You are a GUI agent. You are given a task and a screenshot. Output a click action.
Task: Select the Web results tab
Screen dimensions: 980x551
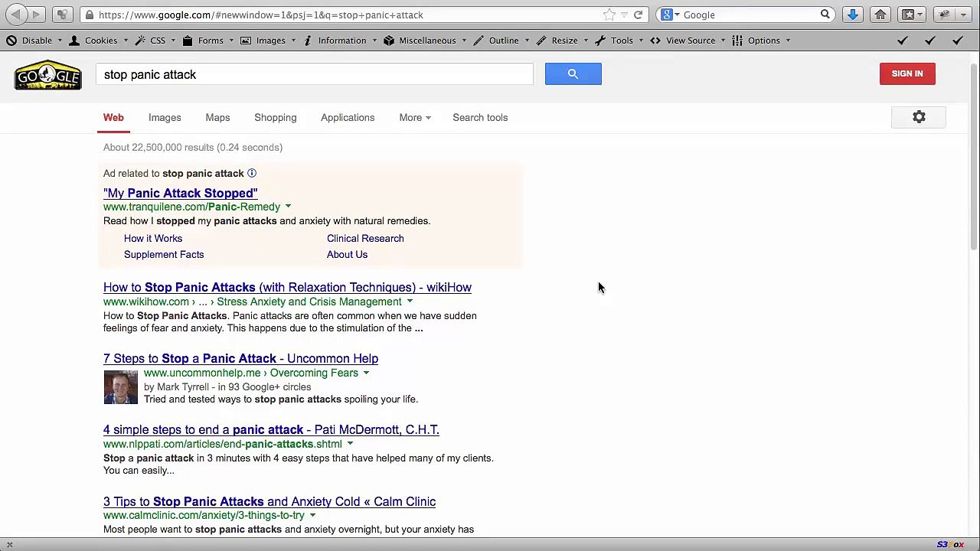113,118
